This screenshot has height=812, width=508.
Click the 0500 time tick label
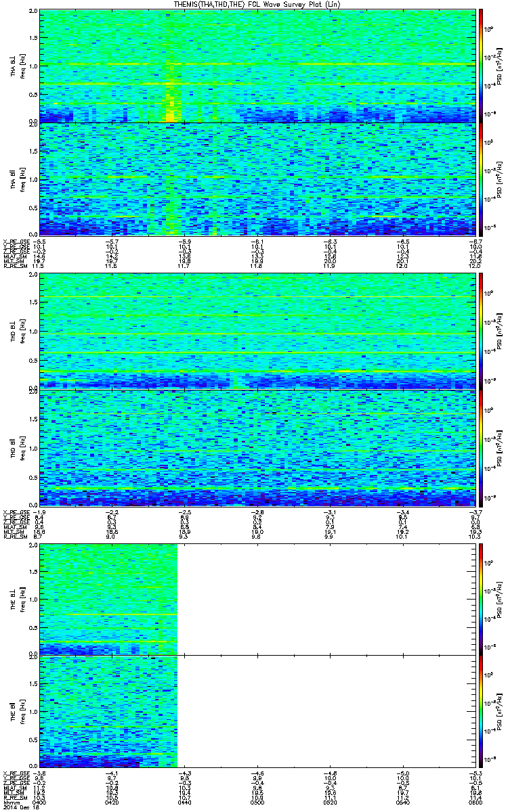257,803
